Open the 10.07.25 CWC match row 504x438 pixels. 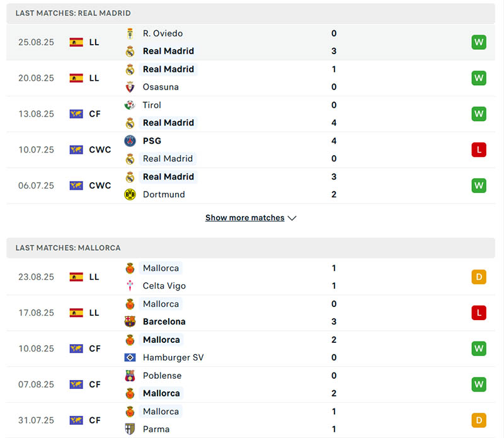(251, 150)
